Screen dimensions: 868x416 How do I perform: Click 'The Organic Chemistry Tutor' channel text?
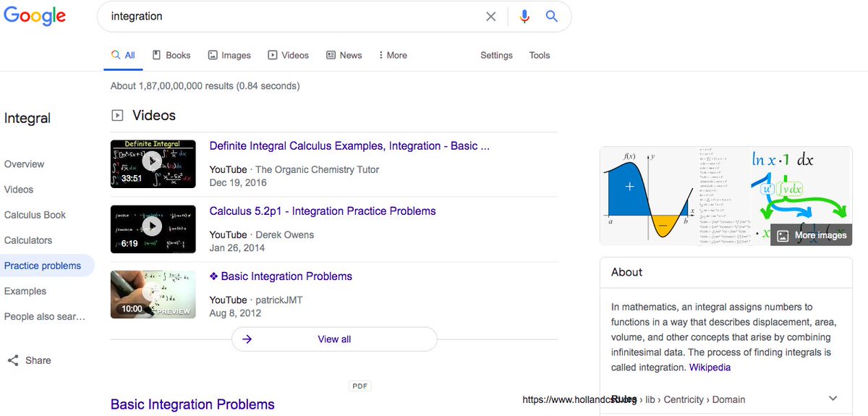click(317, 169)
